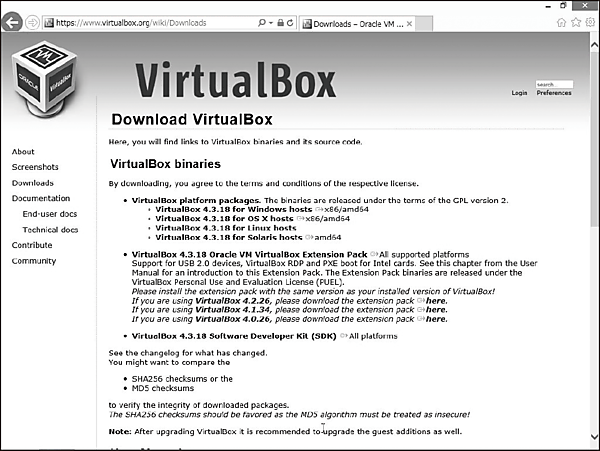Open the SHA256 checksums link
This screenshot has height=451, width=600.
[x=170, y=379]
